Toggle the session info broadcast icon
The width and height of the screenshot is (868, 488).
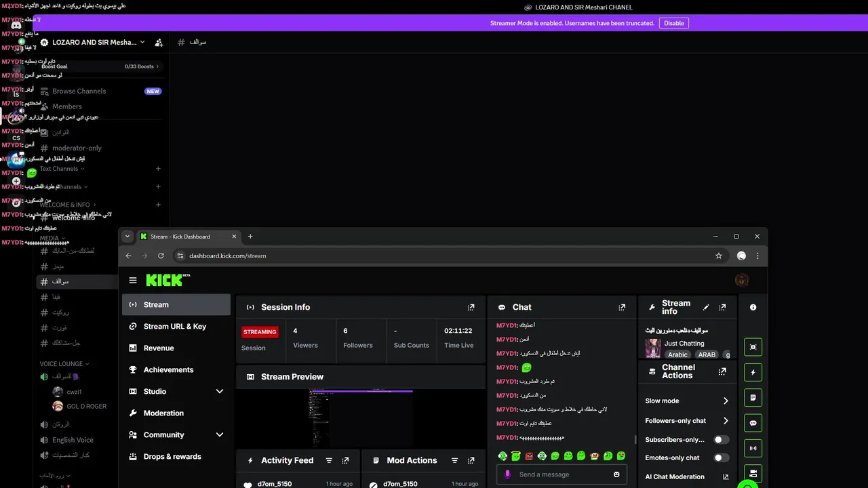(753, 448)
